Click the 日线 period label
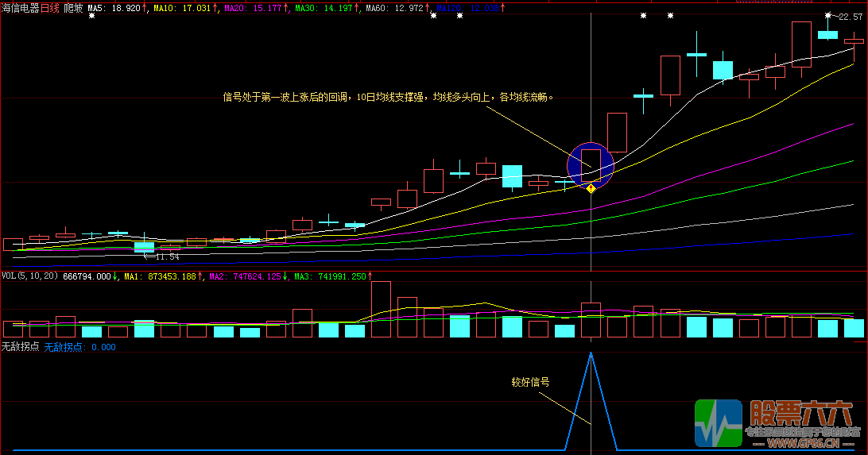 (x=51, y=7)
